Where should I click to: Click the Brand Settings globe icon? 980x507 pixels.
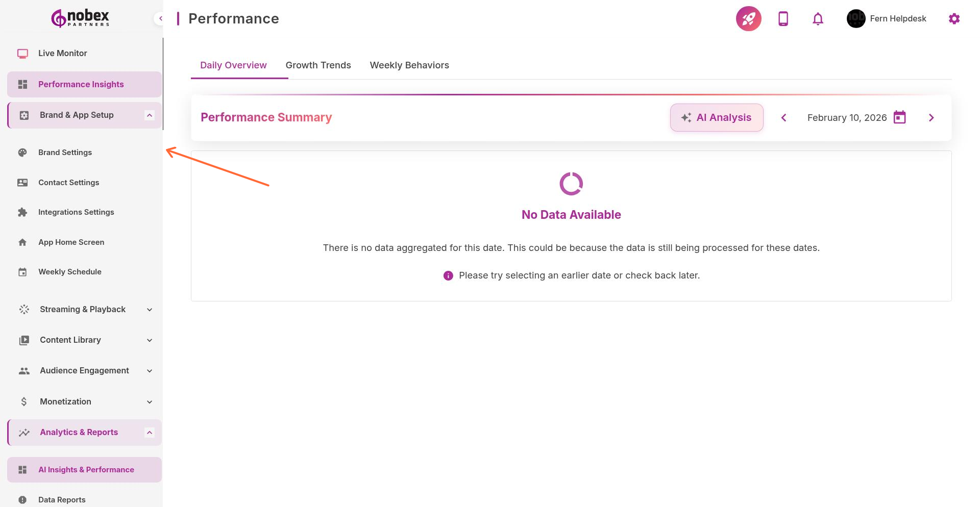pos(23,152)
